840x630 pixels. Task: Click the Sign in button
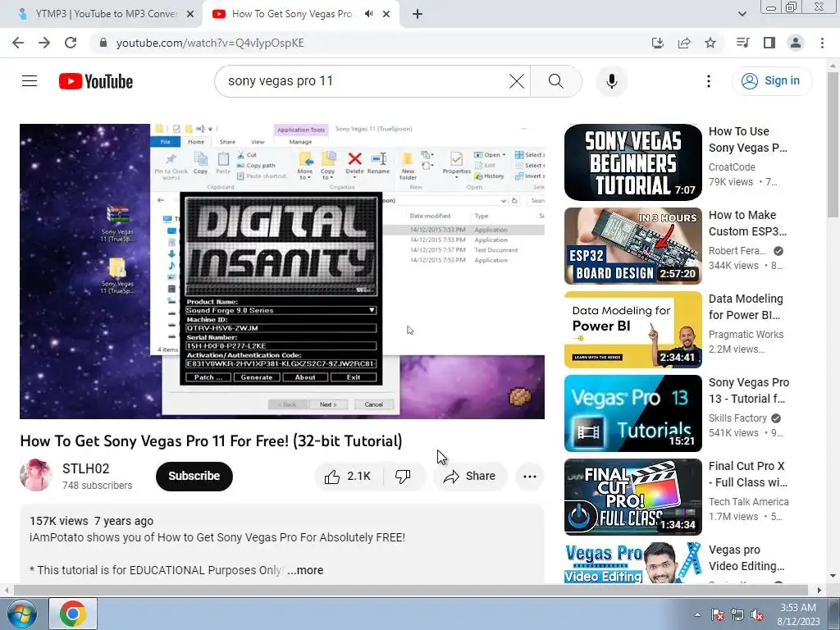[771, 81]
